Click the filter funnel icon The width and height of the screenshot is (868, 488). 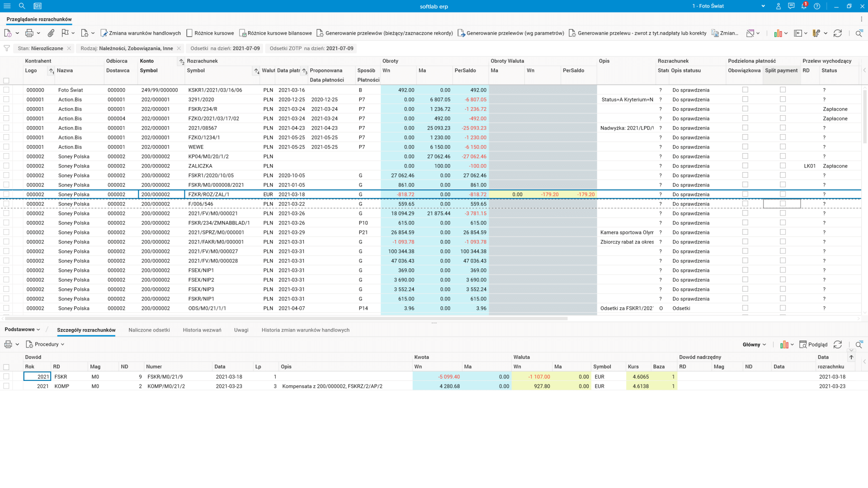(7, 48)
